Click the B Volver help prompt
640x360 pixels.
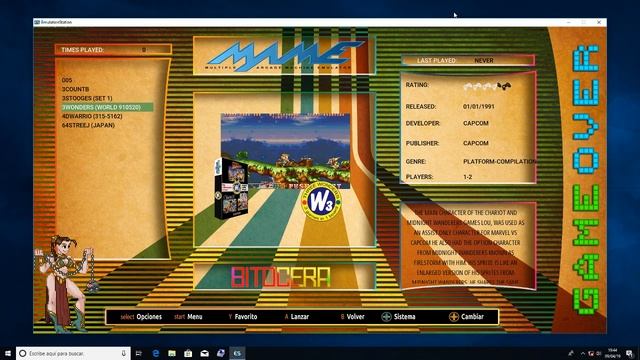[352, 317]
